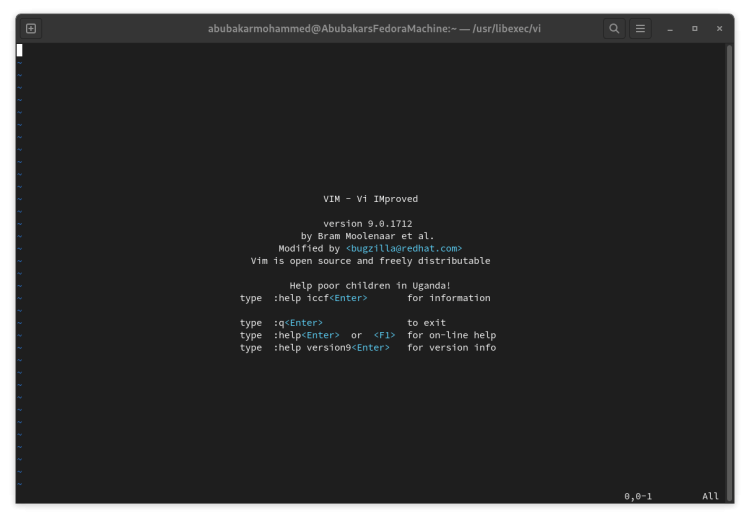
Task: Open the terminal search tool
Action: (x=614, y=29)
